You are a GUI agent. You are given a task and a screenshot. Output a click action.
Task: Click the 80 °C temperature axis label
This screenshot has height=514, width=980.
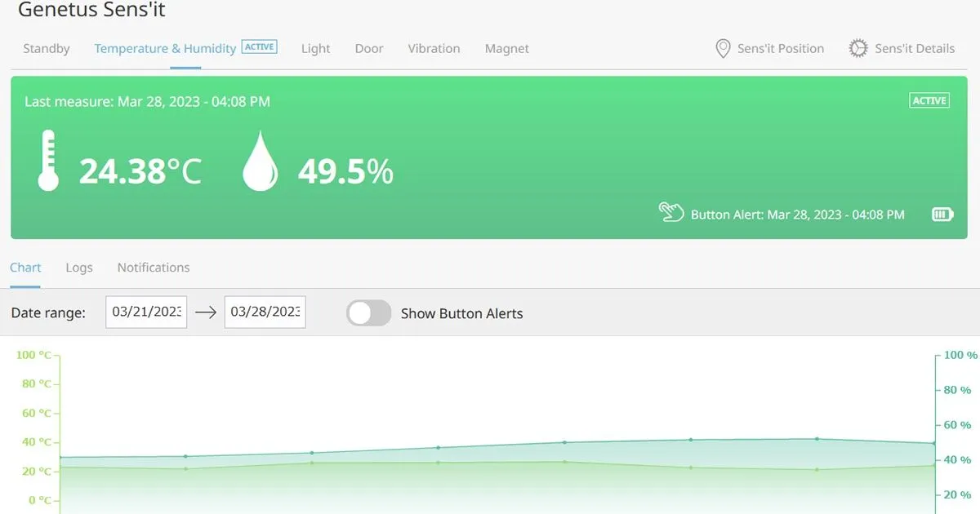tap(37, 383)
